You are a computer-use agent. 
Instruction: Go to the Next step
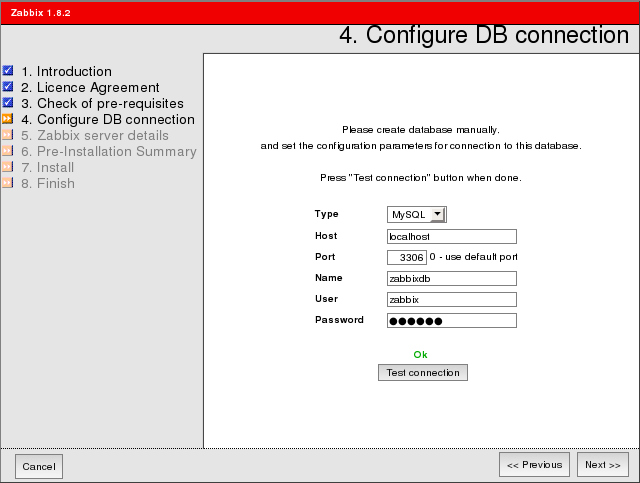pos(603,465)
